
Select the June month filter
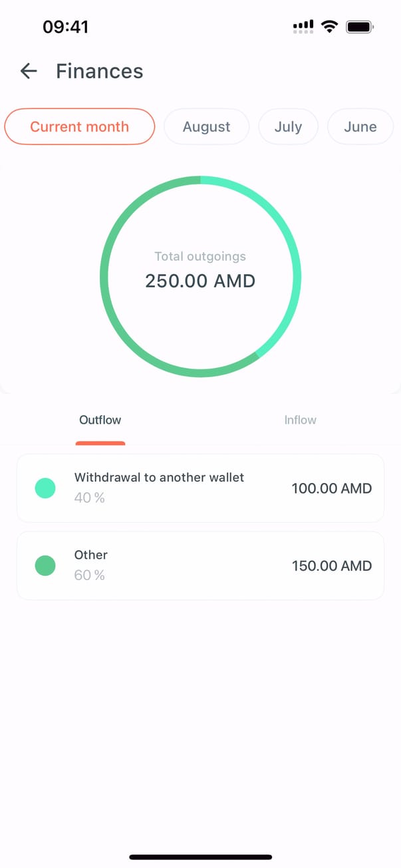(360, 126)
